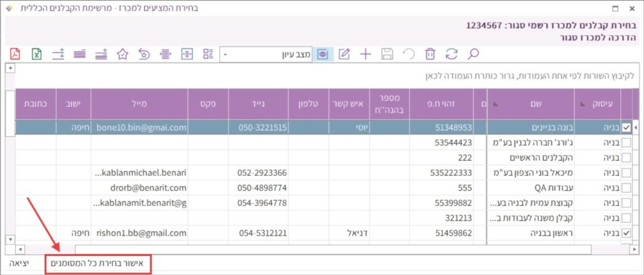Export the table to Excel
This screenshot has height=275, width=644.
pyautogui.click(x=37, y=54)
